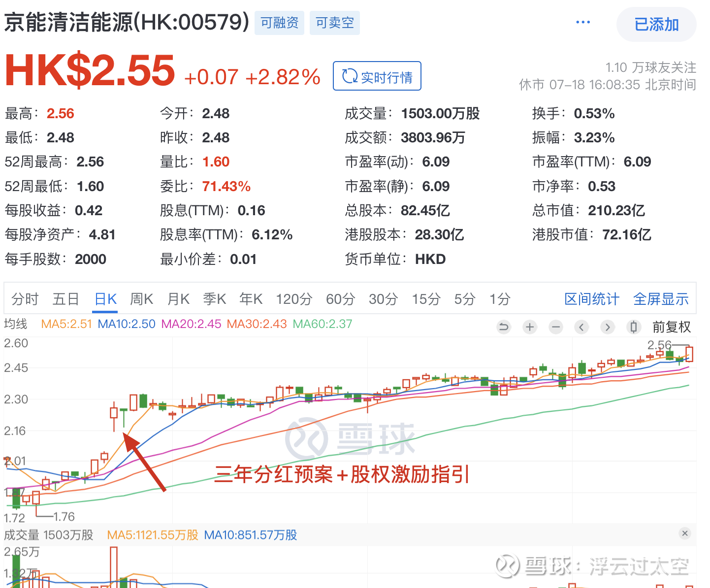The height and width of the screenshot is (588, 710).
Task: Click the MA60:2.37 moving average label
Action: pyautogui.click(x=323, y=324)
